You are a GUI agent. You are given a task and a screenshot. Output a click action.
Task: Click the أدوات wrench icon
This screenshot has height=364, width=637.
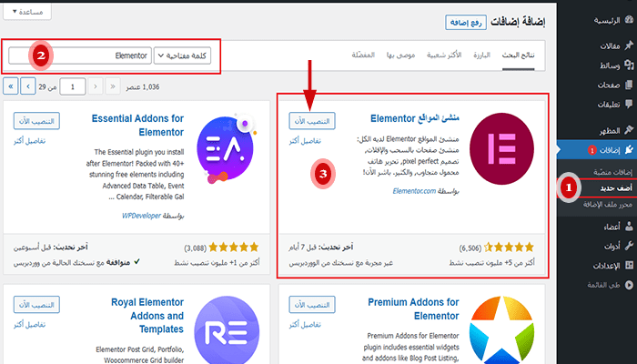pos(629,246)
